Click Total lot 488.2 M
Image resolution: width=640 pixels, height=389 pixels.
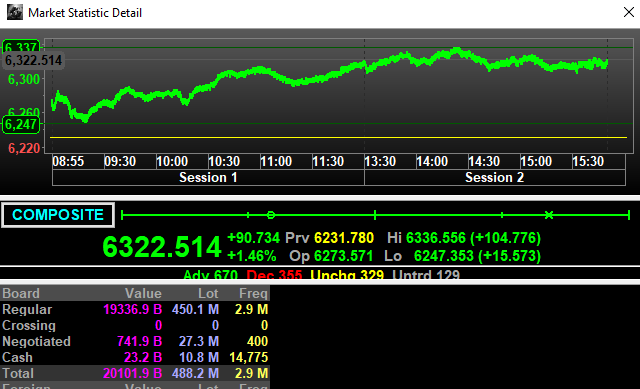coord(195,373)
